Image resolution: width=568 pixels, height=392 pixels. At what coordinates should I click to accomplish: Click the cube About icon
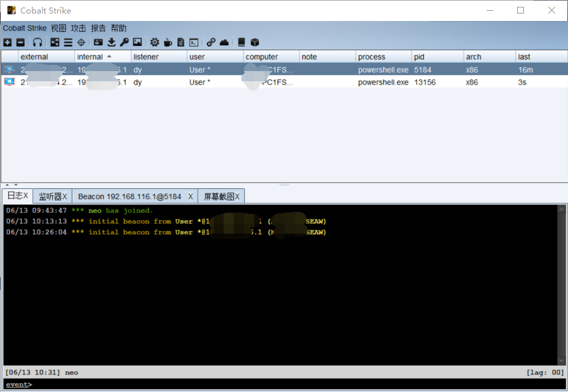coord(255,43)
